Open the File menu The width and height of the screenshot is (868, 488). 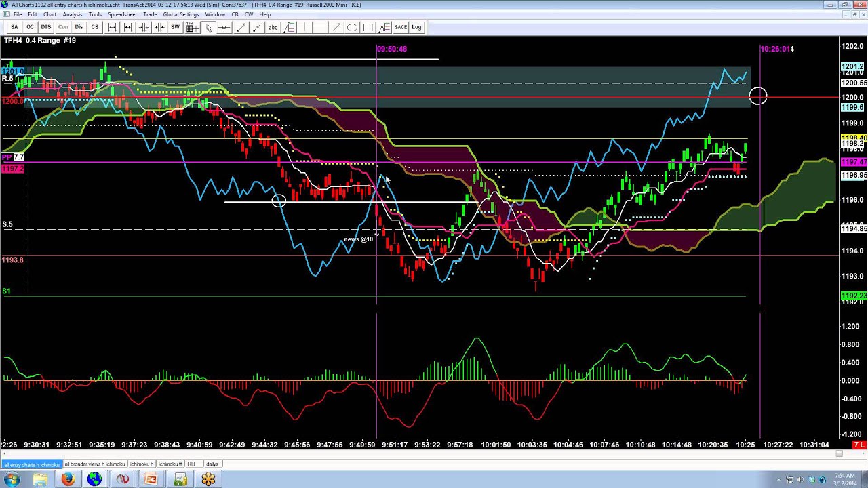(17, 14)
